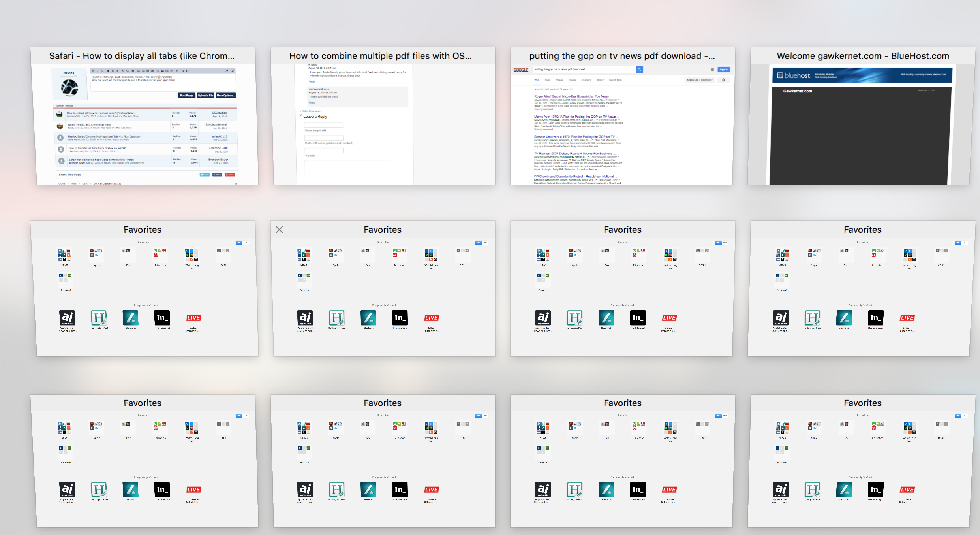Click the gear settings icon in Google results
The height and width of the screenshot is (535, 980).
(724, 80)
